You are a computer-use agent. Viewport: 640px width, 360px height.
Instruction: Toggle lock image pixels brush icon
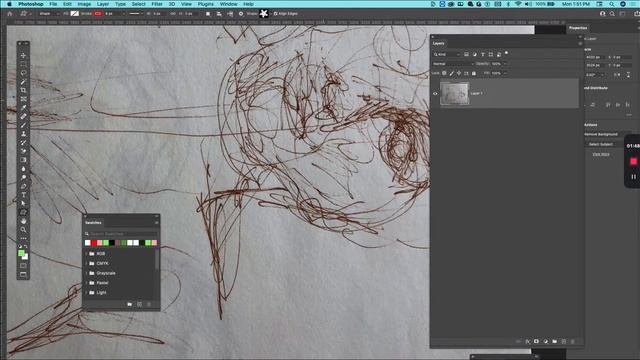pyautogui.click(x=451, y=73)
